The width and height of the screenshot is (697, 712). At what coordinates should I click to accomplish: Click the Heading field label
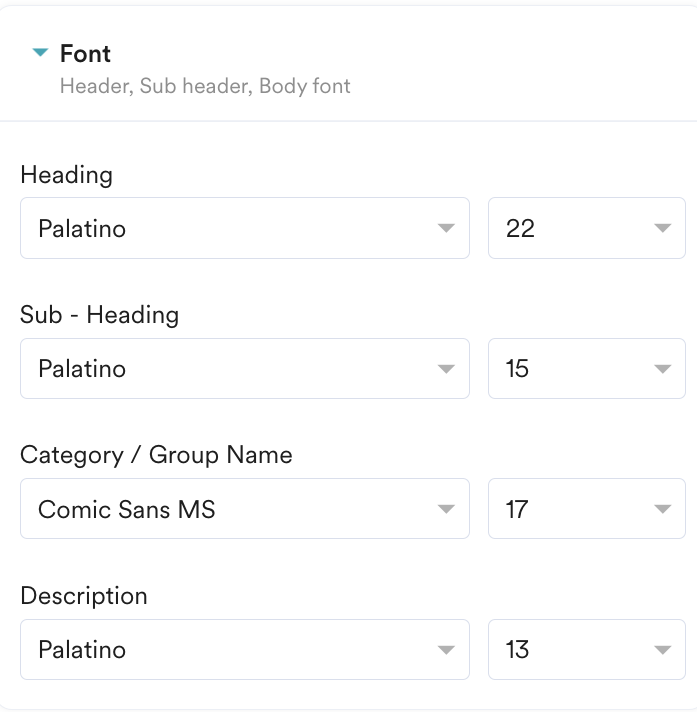pos(66,175)
